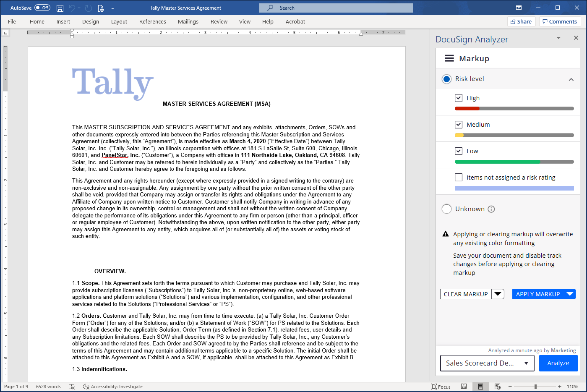Click the info icon beside Unknown
The width and height of the screenshot is (587, 392).
[491, 209]
